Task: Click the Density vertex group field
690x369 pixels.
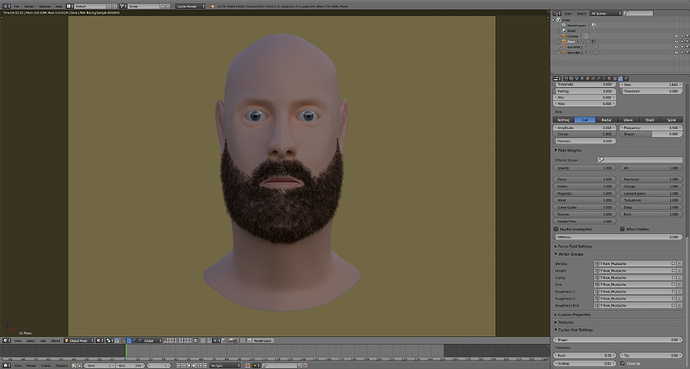Action: pyautogui.click(x=635, y=263)
